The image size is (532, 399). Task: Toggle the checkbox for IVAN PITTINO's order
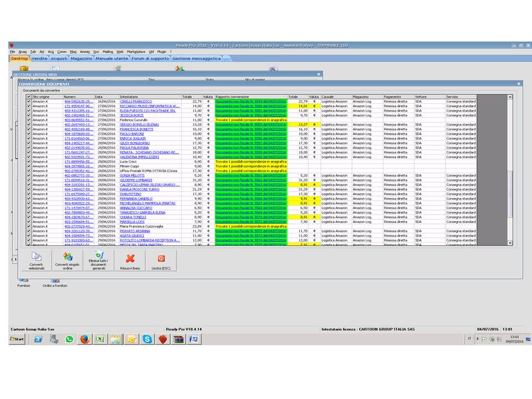point(28,194)
